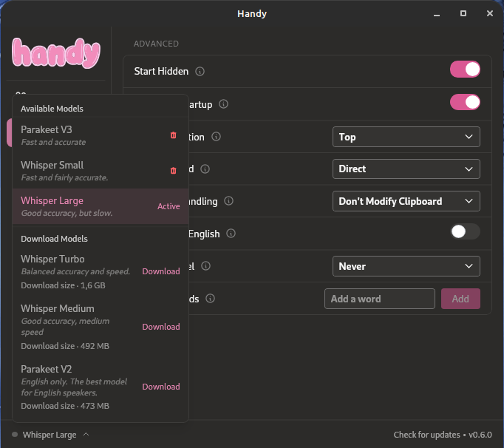Delete the Parakeet V3 model
This screenshot has height=448, width=504.
[x=173, y=135]
